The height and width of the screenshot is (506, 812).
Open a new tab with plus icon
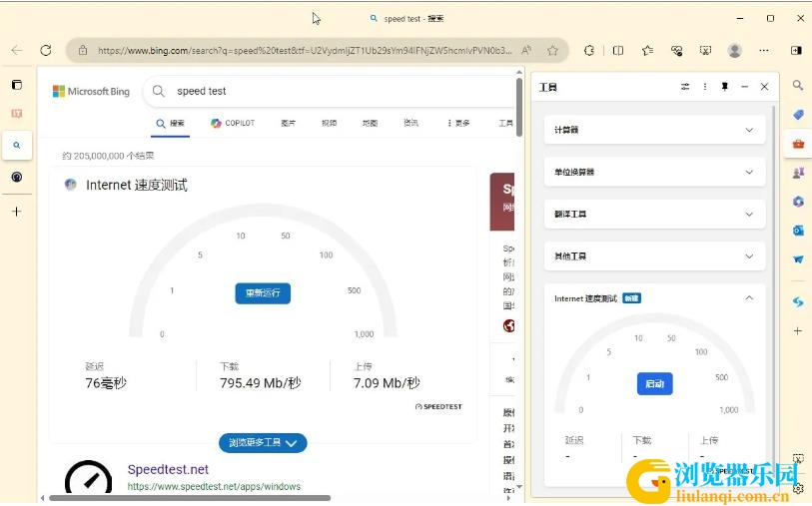click(17, 212)
